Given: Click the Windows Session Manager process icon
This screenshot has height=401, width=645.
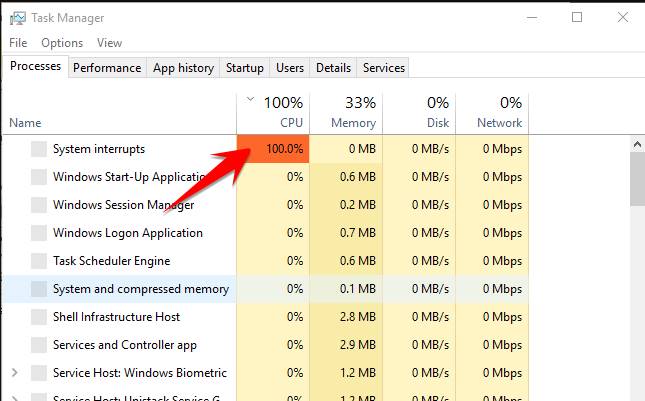Looking at the screenshot, I should (39, 205).
